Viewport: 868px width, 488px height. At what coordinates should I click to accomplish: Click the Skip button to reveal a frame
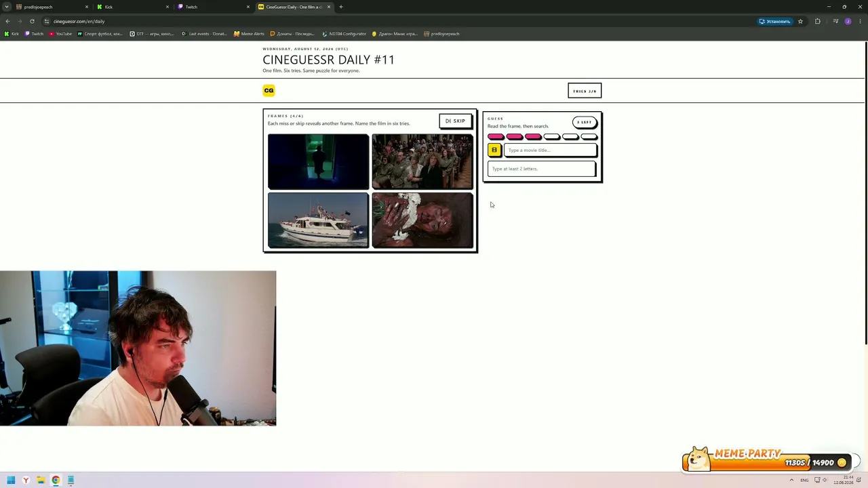pyautogui.click(x=456, y=121)
